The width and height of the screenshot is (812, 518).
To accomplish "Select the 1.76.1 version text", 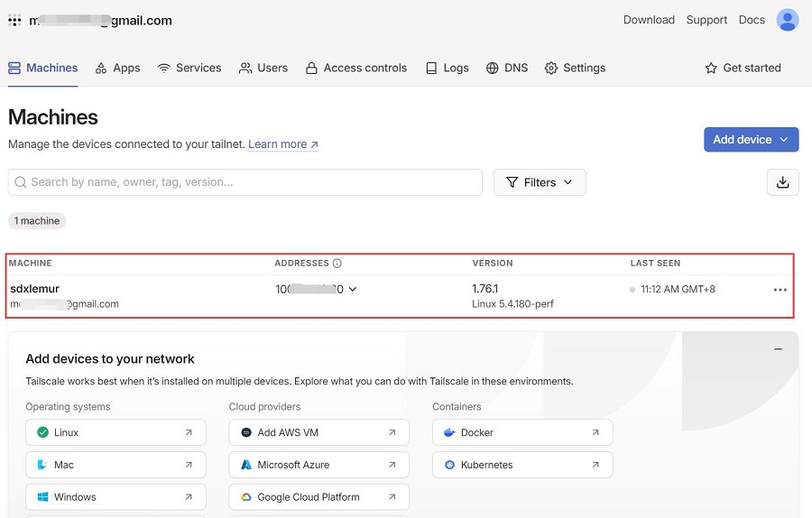I will [484, 289].
